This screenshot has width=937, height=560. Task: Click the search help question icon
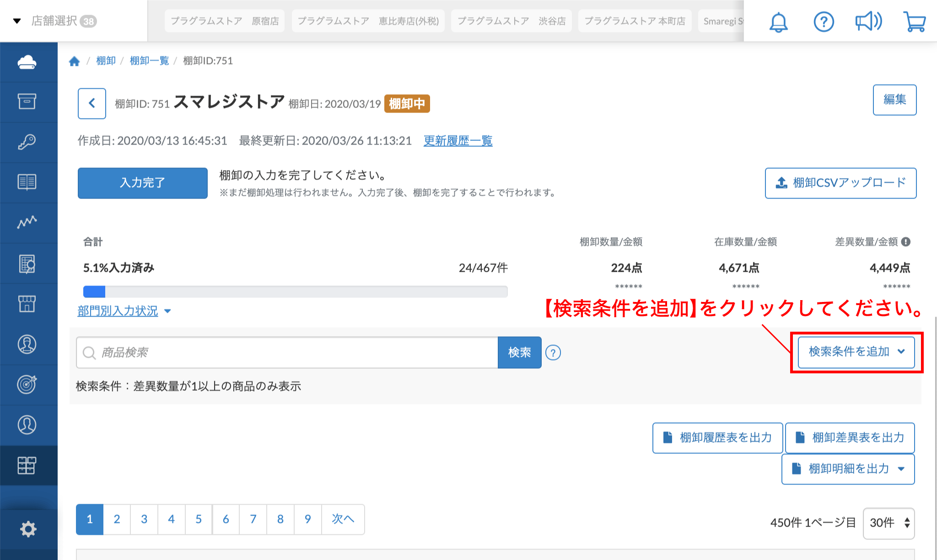click(553, 353)
